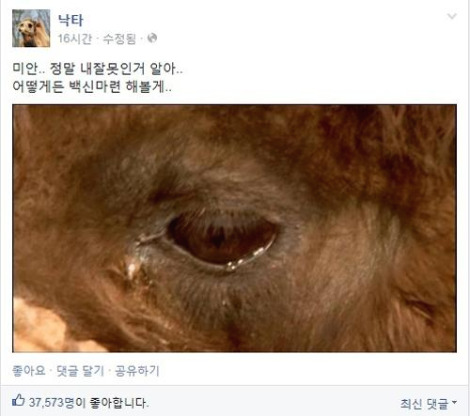Open the 16시간 timestamp permalink

pos(75,39)
